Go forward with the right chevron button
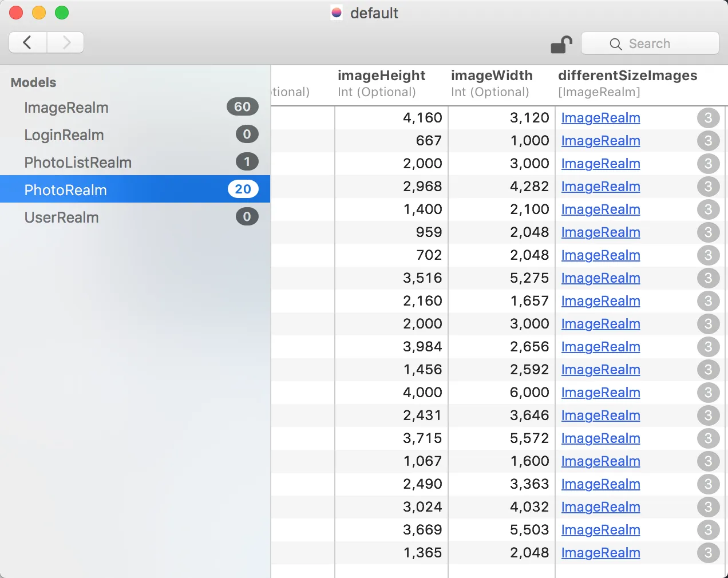This screenshot has width=728, height=578. [66, 42]
